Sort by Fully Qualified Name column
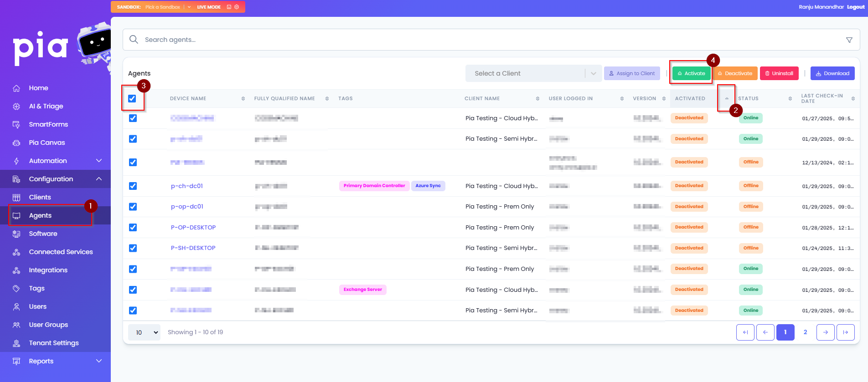 327,99
